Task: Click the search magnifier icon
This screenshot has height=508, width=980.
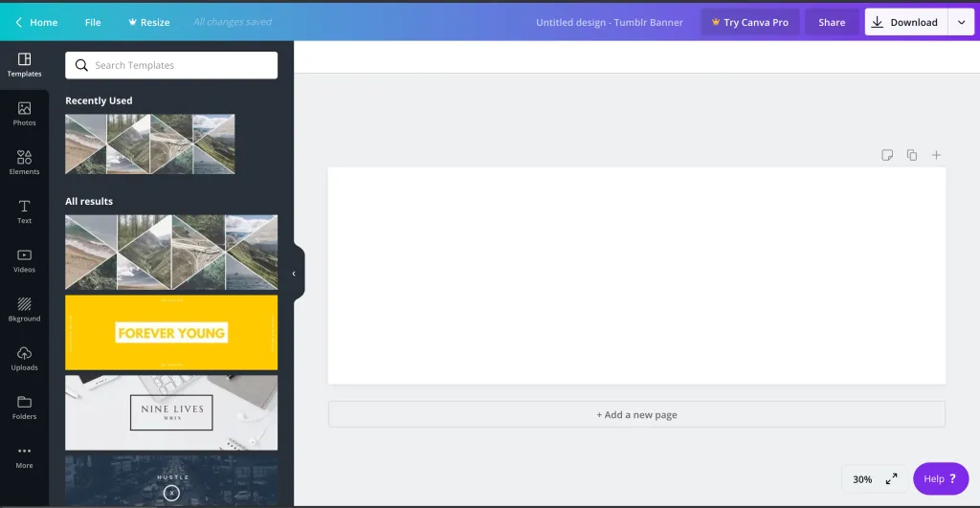Action: coord(81,65)
